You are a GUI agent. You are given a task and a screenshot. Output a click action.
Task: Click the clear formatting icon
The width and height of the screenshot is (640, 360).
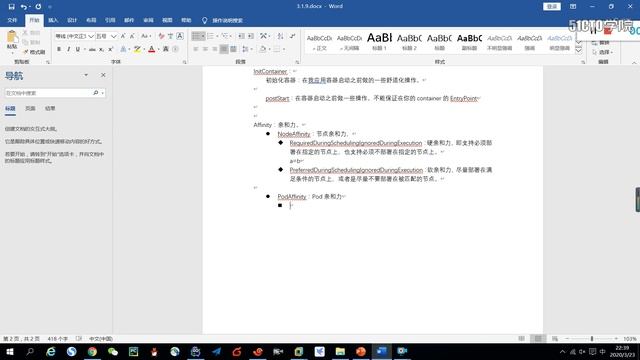[x=161, y=36]
